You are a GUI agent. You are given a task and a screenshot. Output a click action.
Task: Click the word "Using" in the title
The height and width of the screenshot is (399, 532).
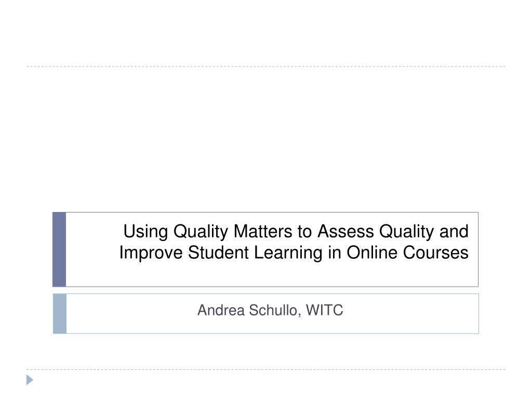click(145, 232)
